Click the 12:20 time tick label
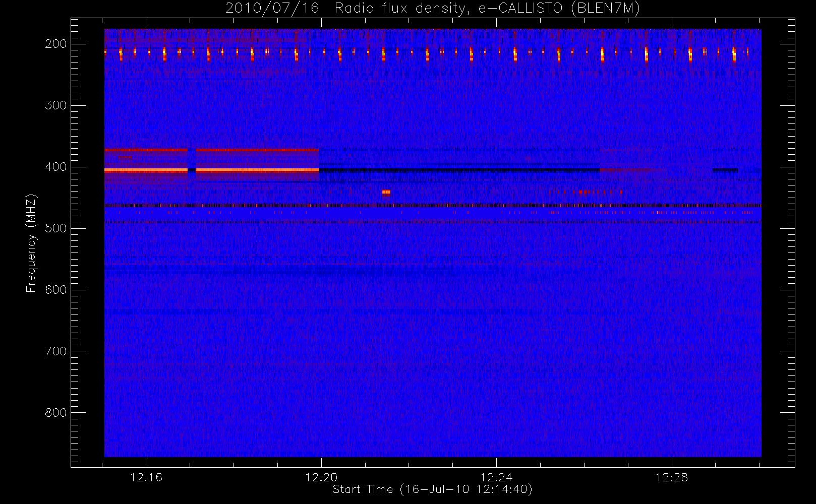This screenshot has height=504, width=816. point(321,477)
